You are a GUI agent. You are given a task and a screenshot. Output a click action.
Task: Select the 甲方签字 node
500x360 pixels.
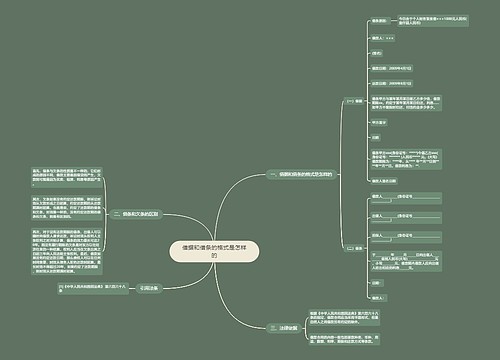379,123
